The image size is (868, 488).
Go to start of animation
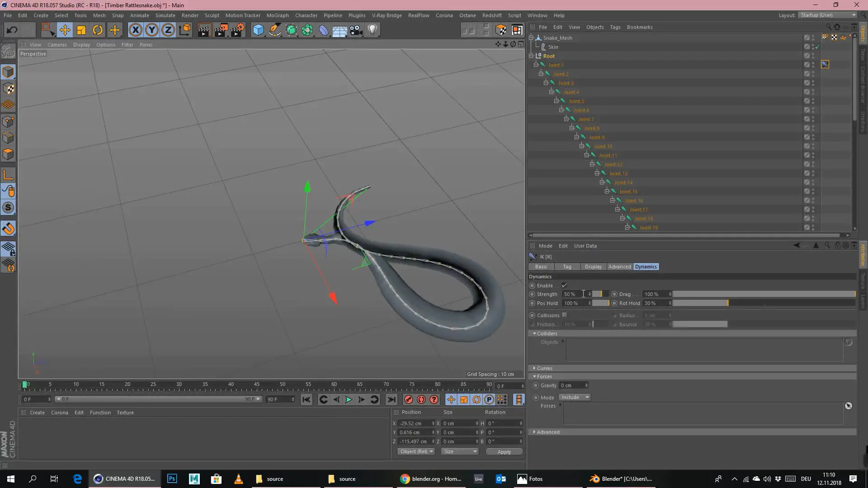click(x=307, y=399)
